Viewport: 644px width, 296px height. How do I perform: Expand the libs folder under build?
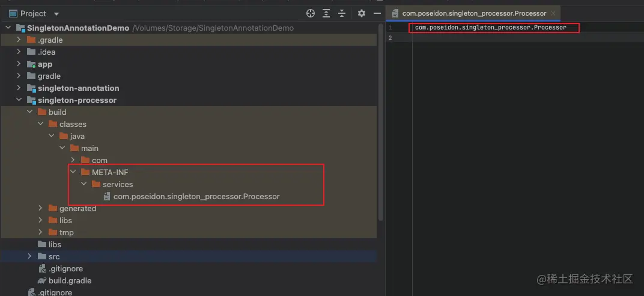[x=40, y=220]
